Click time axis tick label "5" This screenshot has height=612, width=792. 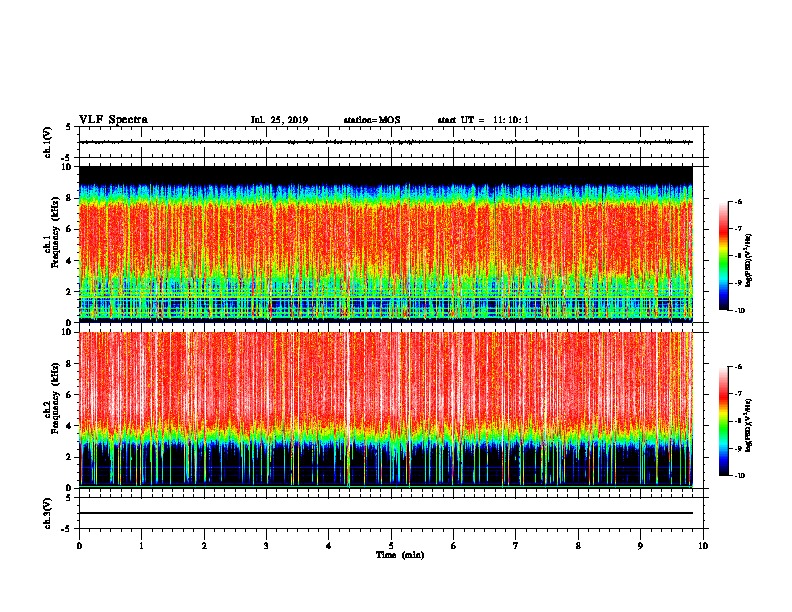tap(391, 546)
